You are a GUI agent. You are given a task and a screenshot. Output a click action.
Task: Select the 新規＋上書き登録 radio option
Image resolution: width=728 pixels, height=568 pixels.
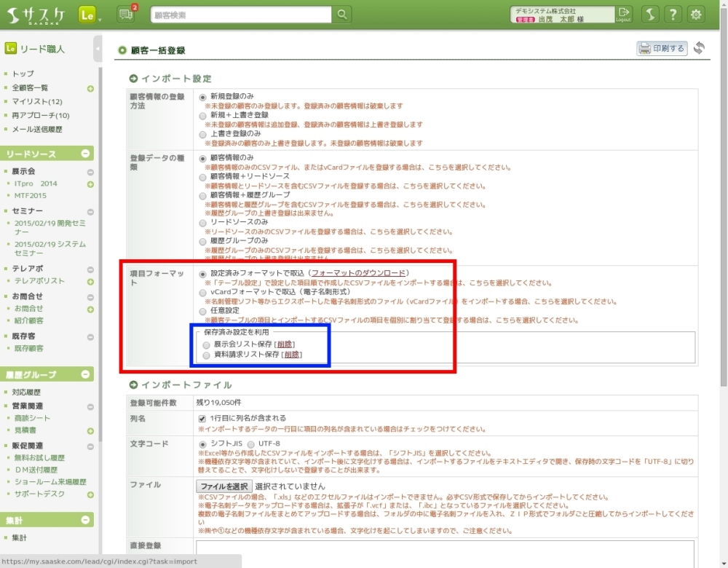pos(203,115)
